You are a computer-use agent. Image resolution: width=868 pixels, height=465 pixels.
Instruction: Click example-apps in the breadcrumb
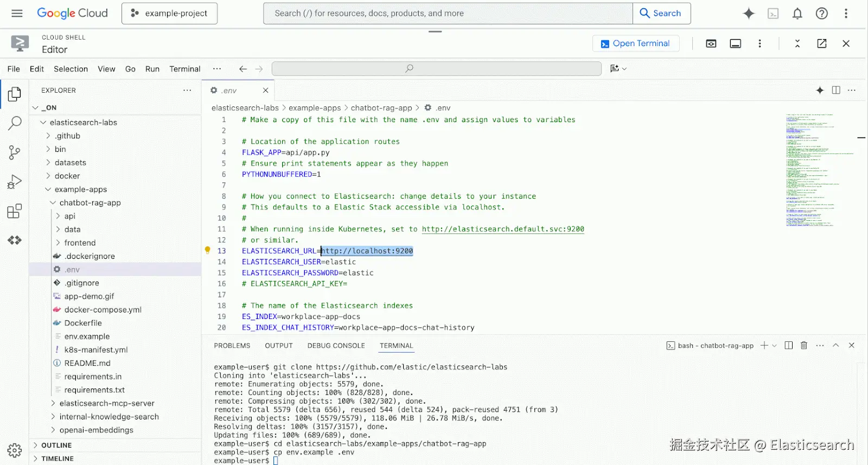point(315,108)
